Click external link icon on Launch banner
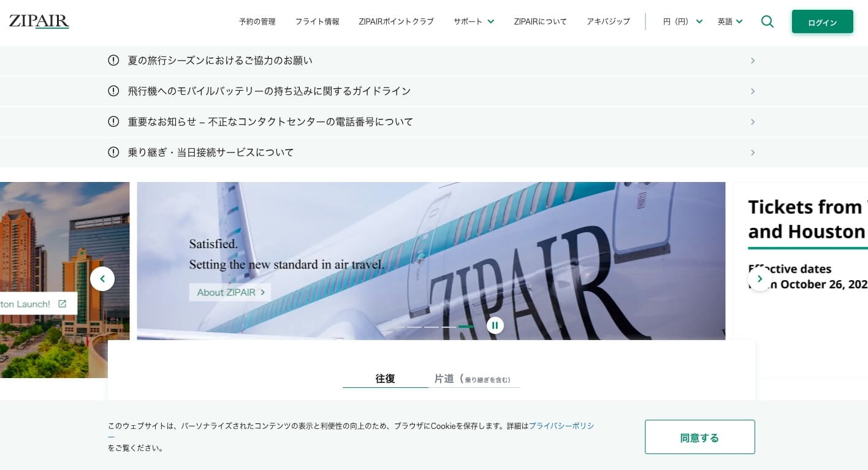The image size is (868, 470). [62, 304]
